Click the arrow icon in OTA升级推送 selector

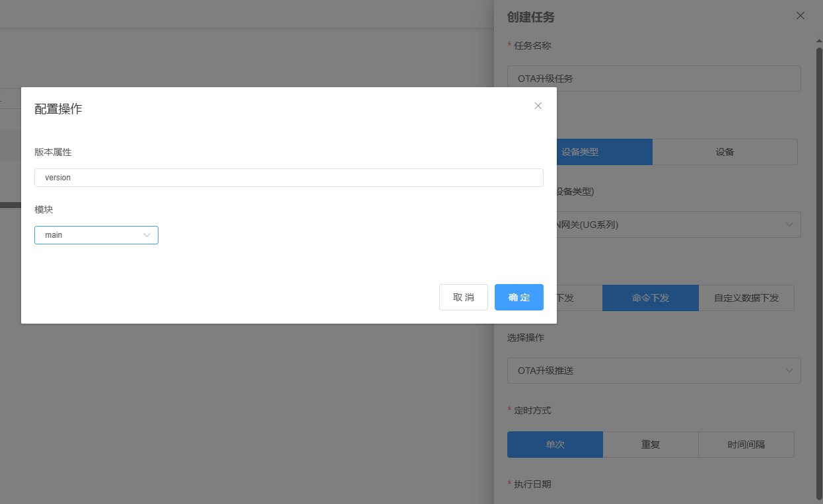tap(789, 371)
